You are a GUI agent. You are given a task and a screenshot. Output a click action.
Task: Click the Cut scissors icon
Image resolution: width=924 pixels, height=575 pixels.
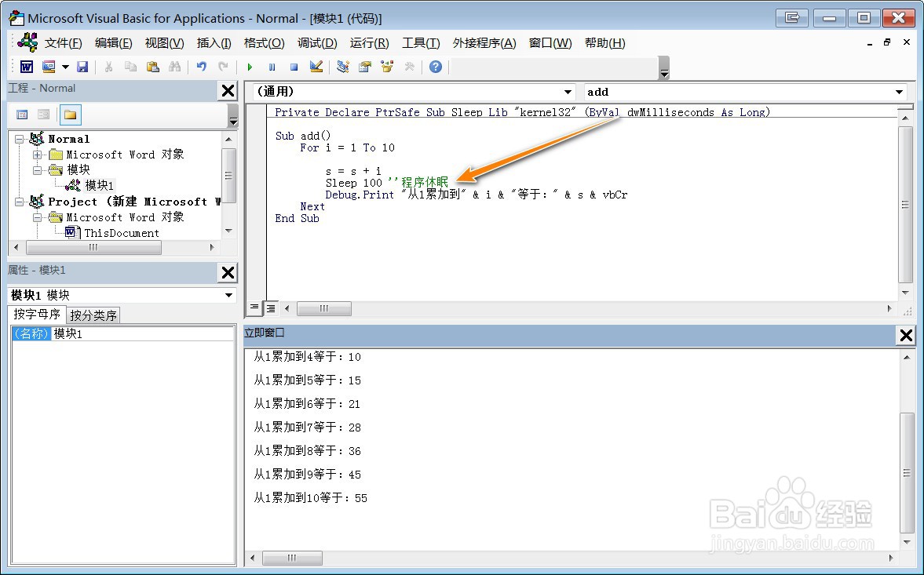[x=108, y=67]
